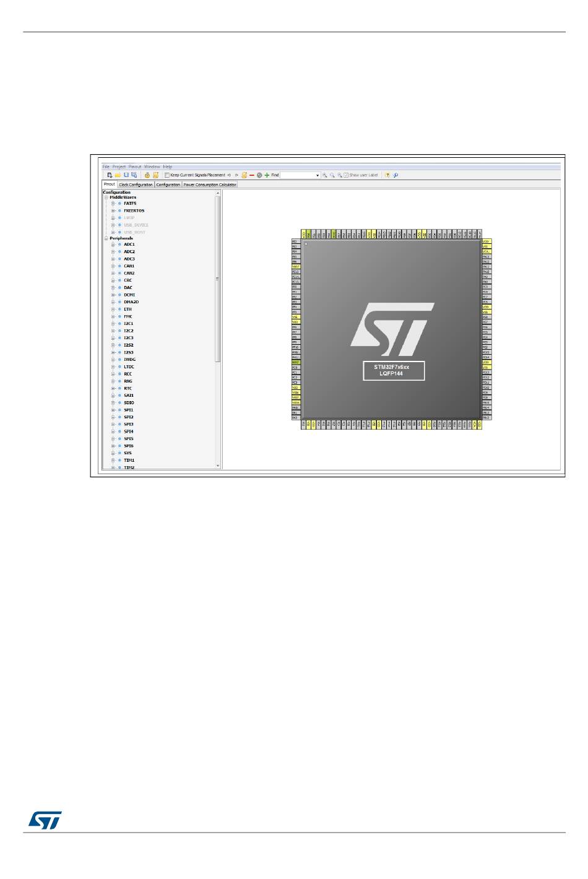Open the Project menu
The width and height of the screenshot is (588, 879).
click(119, 167)
